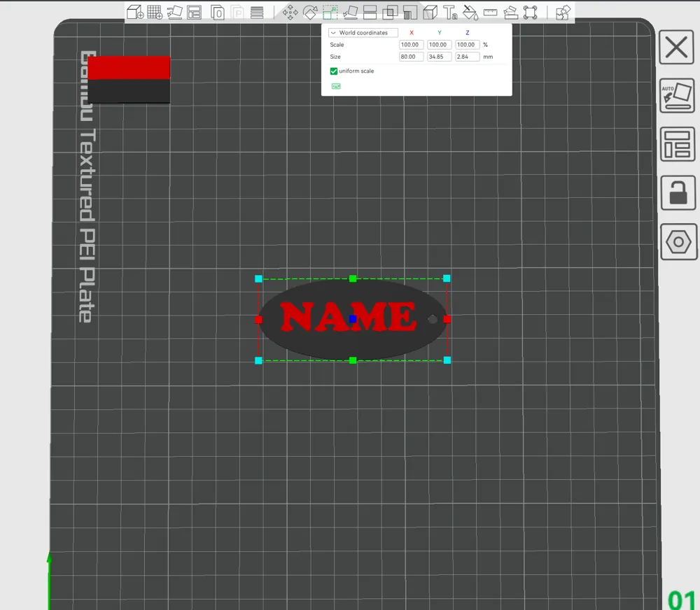Image resolution: width=700 pixels, height=610 pixels.
Task: Select the Color painting bucket tool
Action: 470,12
